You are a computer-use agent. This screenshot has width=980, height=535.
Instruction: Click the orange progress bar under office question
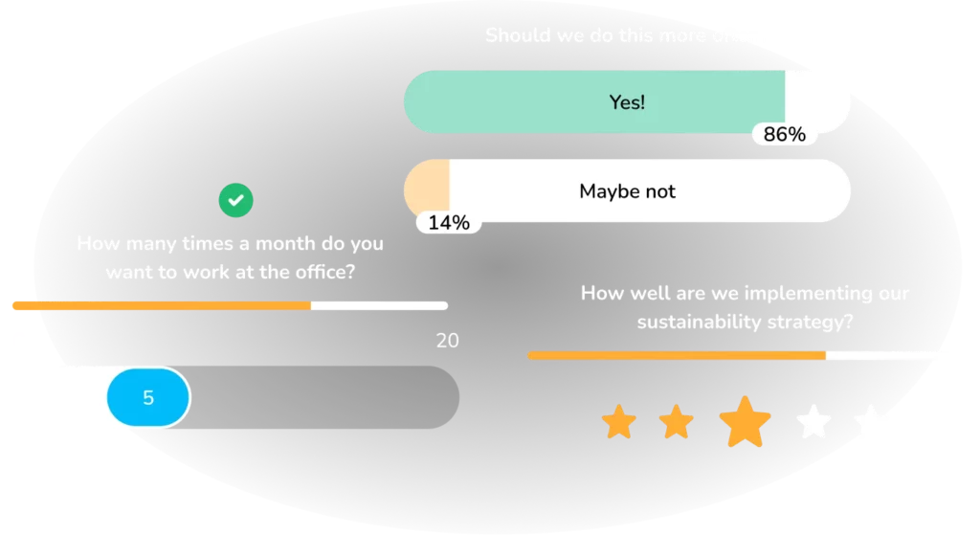point(162,305)
